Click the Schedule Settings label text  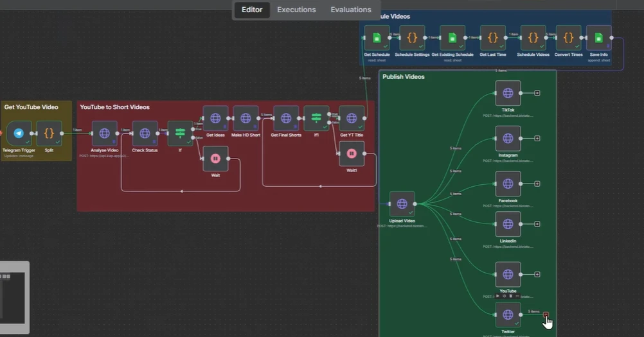pos(412,55)
